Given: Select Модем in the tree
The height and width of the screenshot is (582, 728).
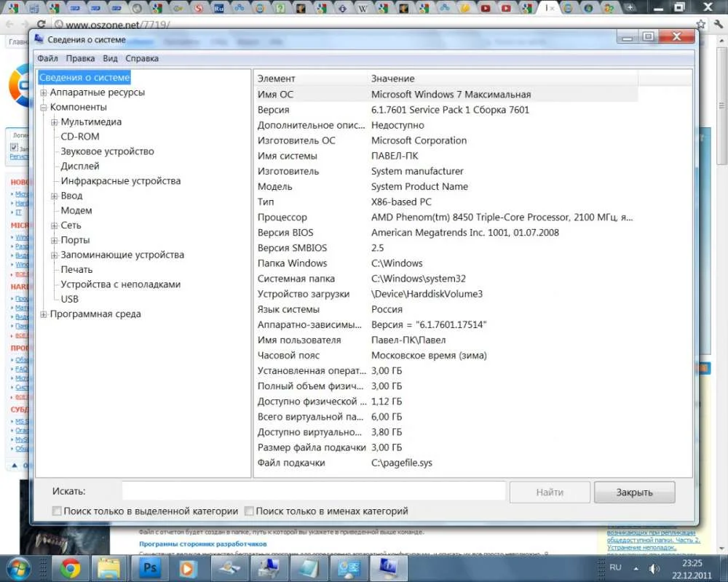Looking at the screenshot, I should (x=76, y=211).
